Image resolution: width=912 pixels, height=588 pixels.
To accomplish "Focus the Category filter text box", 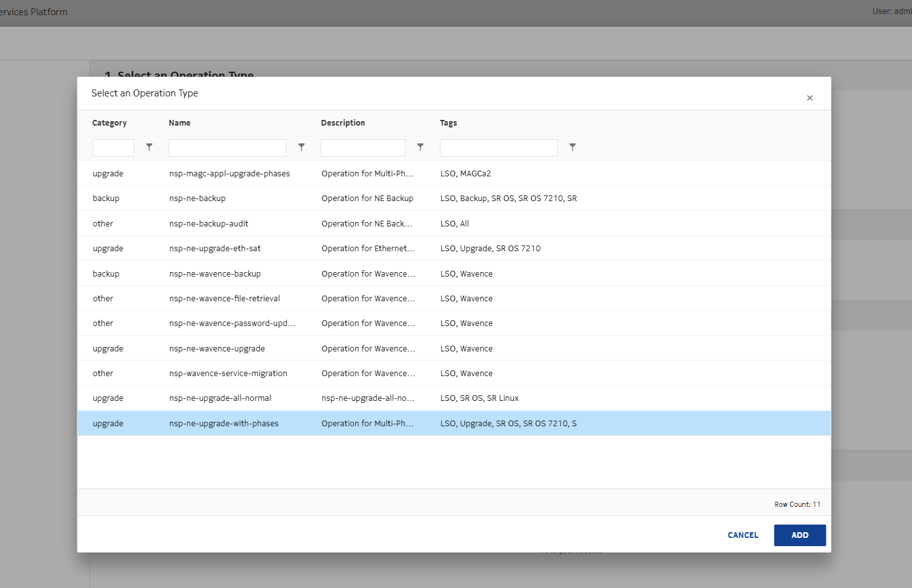I will tap(114, 148).
